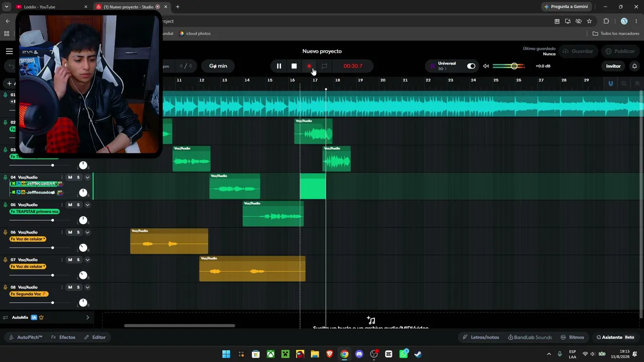Toggle the magnet snap-to-grid icon
Screen dimensions: 644x362
coord(611,83)
